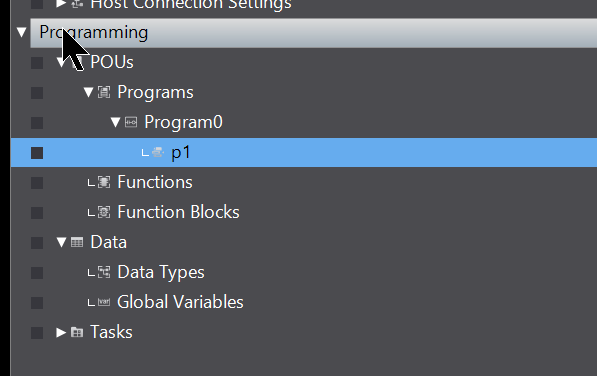Click the Tasks node icon
This screenshot has width=597, height=376.
[x=77, y=332]
